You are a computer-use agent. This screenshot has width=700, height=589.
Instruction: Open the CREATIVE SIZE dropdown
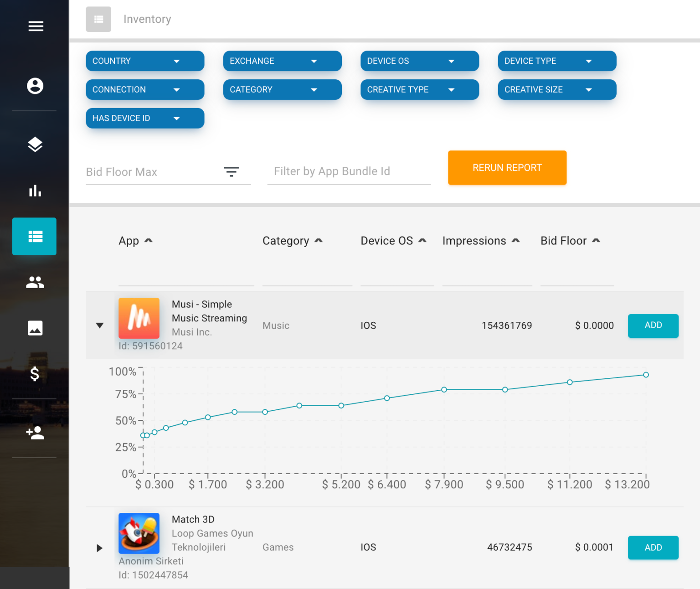557,90
